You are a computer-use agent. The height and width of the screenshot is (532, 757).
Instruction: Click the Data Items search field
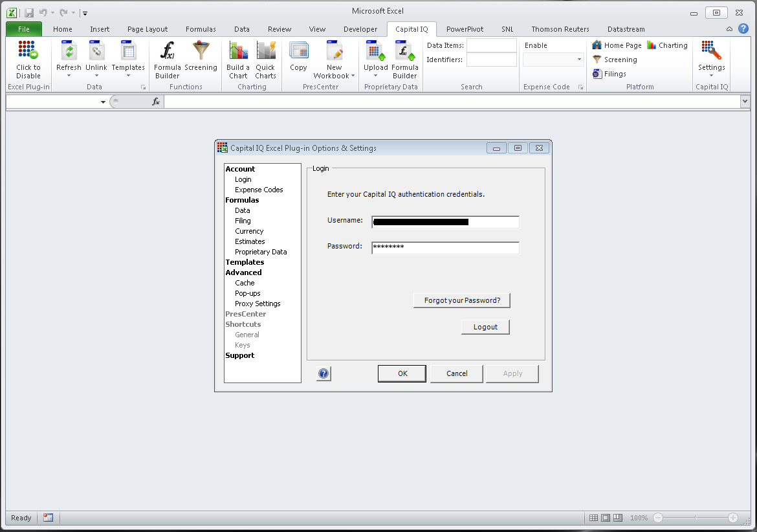pyautogui.click(x=492, y=45)
